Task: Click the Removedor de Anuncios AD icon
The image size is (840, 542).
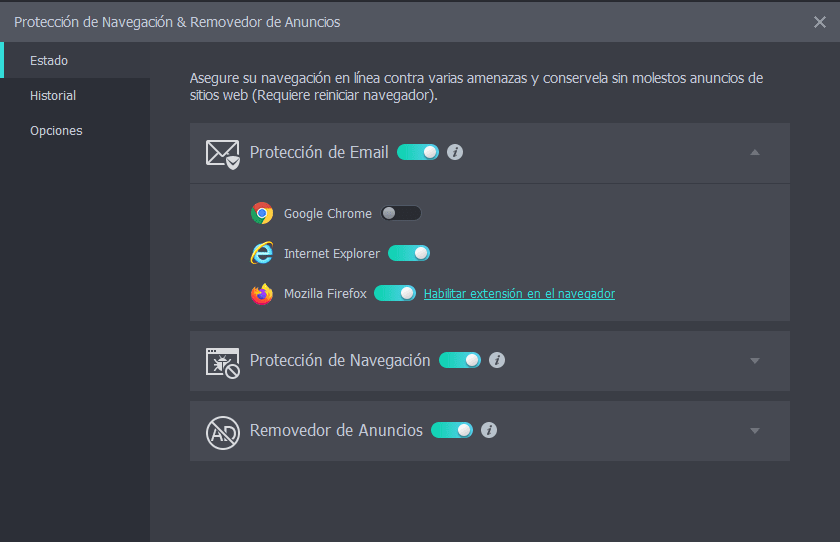Action: point(222,431)
